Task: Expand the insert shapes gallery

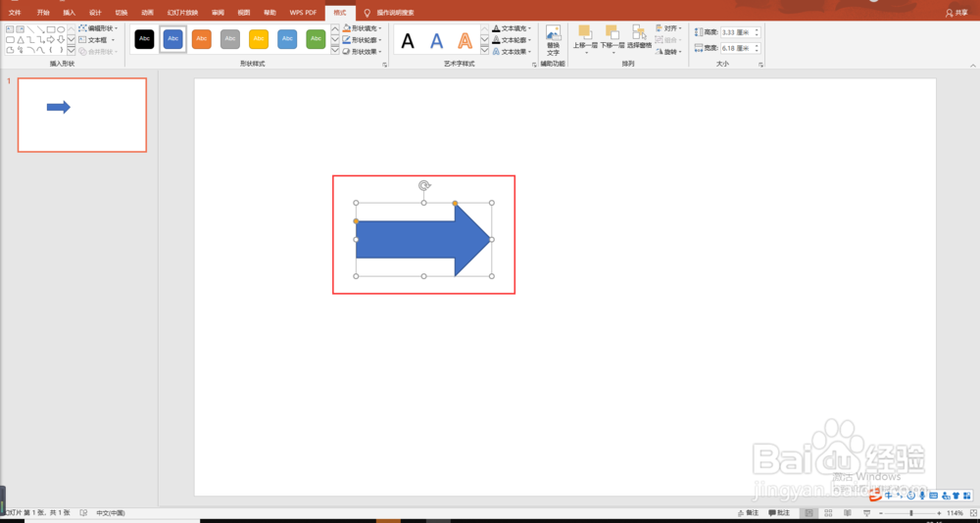Action: tap(72, 51)
